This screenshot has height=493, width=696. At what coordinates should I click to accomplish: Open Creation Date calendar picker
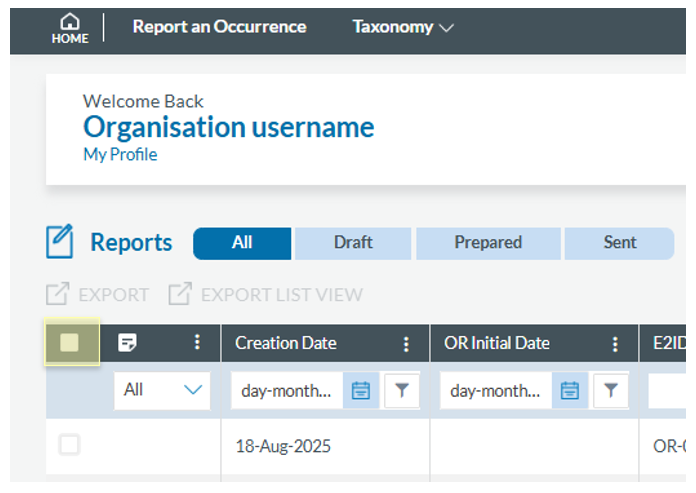[x=361, y=391]
